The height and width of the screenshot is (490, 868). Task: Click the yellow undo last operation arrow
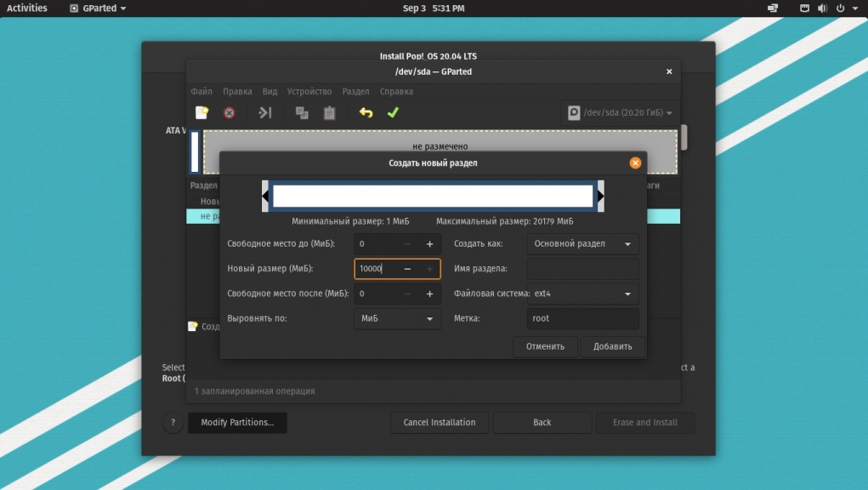[x=366, y=112]
